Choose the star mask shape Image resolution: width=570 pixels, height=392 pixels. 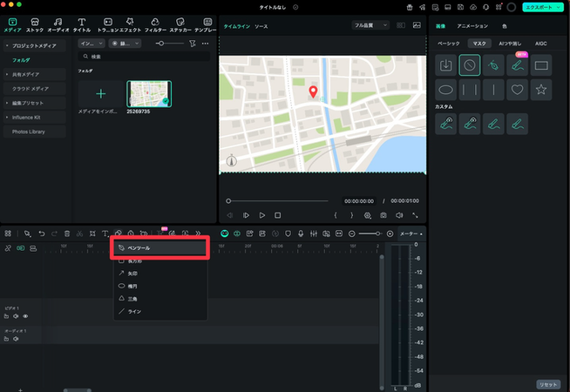(x=540, y=90)
